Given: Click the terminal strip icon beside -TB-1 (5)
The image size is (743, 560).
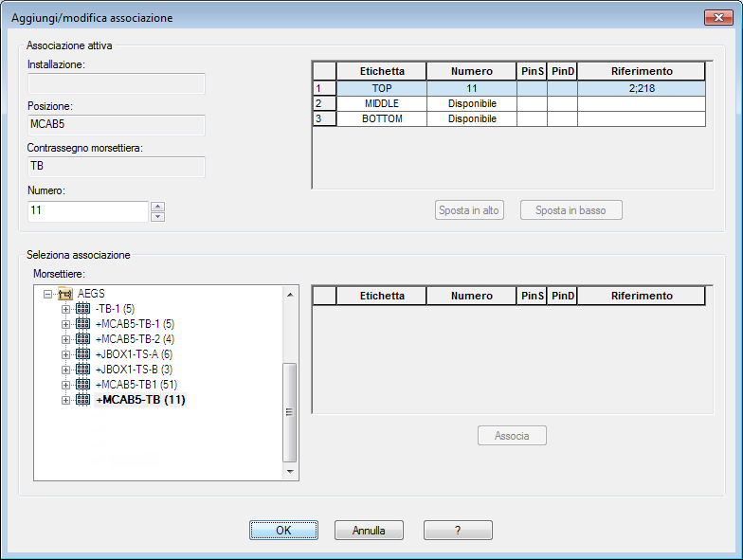Looking at the screenshot, I should pos(83,309).
